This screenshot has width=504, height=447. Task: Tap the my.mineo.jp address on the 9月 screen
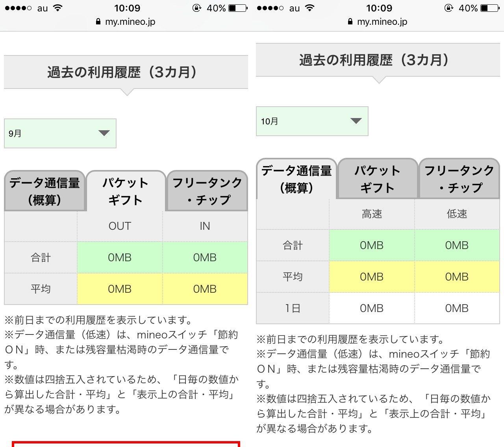point(130,22)
